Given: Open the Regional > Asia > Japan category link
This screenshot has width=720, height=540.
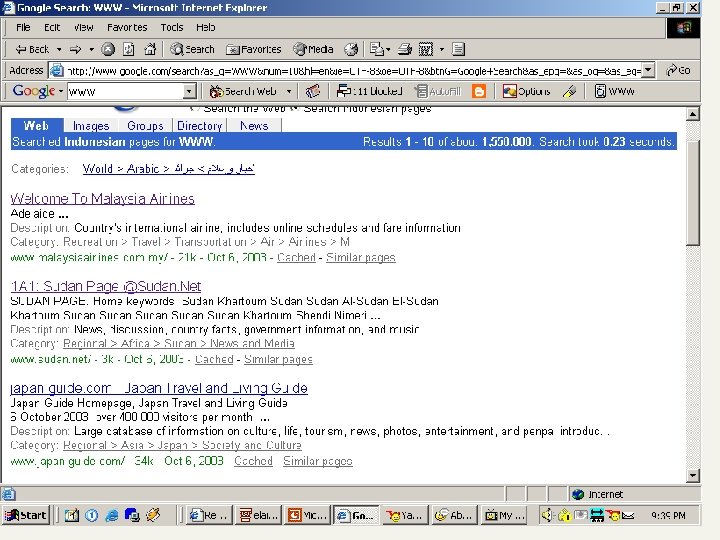Looking at the screenshot, I should [182, 445].
